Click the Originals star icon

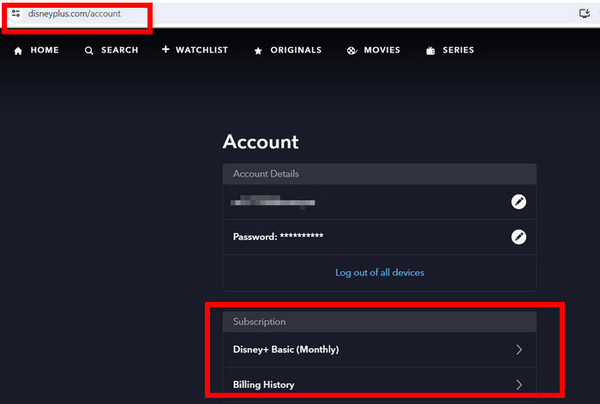[x=258, y=51]
